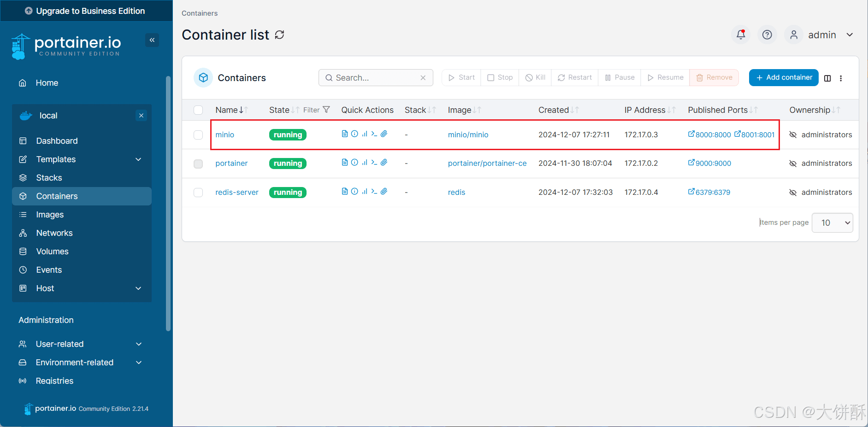Check the minio container row
This screenshot has height=427, width=868.
[198, 135]
